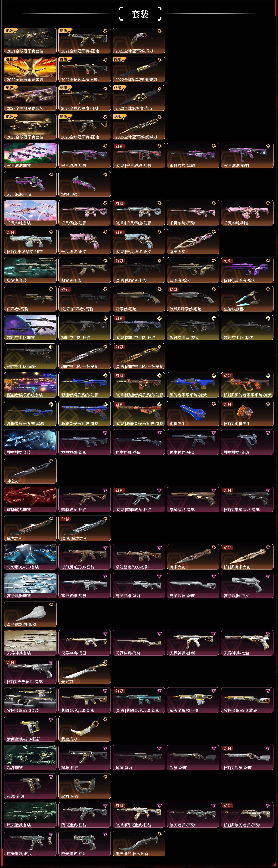Open the 2022全球冠军赛-蝴蝶刀 knife card
278x868 pixels.
(x=139, y=69)
